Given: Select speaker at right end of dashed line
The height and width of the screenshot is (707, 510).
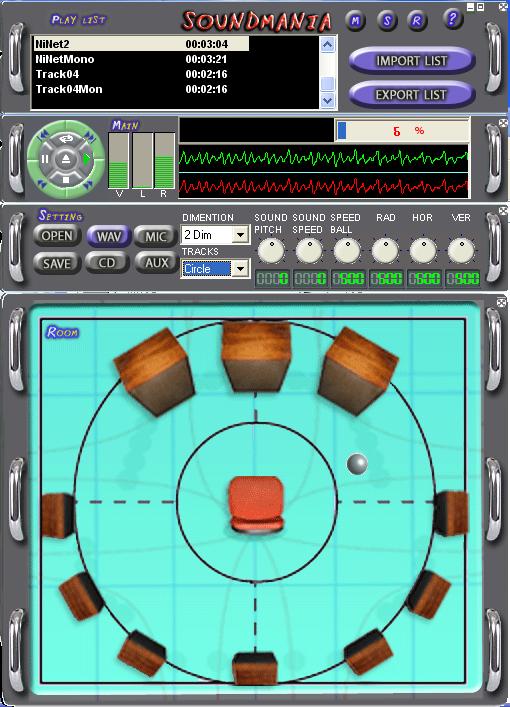Looking at the screenshot, I should (x=451, y=513).
